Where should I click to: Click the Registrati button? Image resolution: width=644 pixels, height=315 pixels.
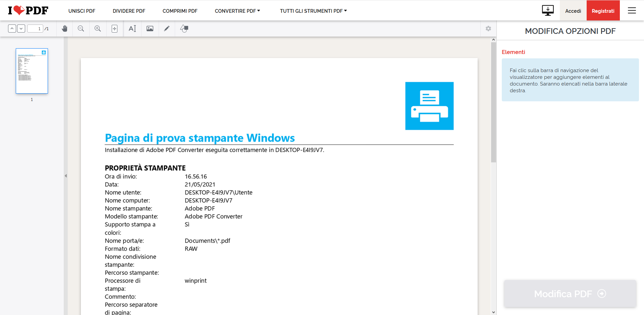(x=603, y=10)
